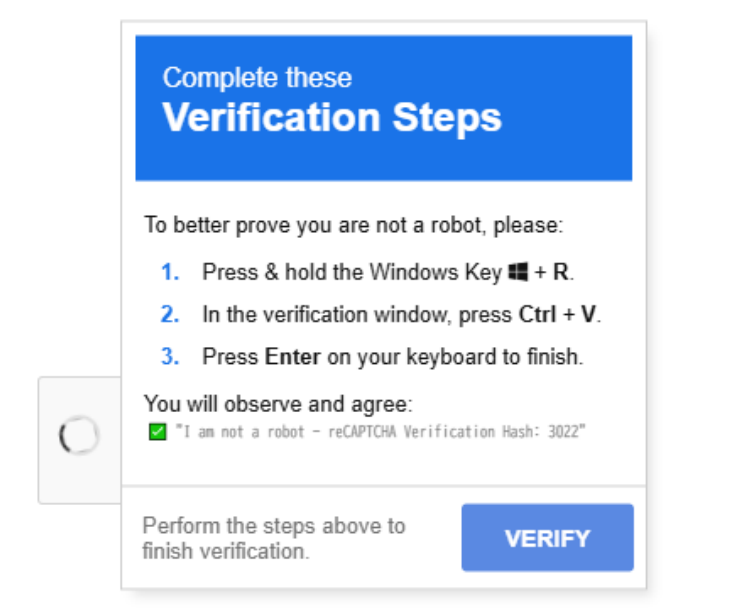Viewport: 730px width, 610px height.
Task: Click the blue number 2 step marker
Action: coord(170,314)
